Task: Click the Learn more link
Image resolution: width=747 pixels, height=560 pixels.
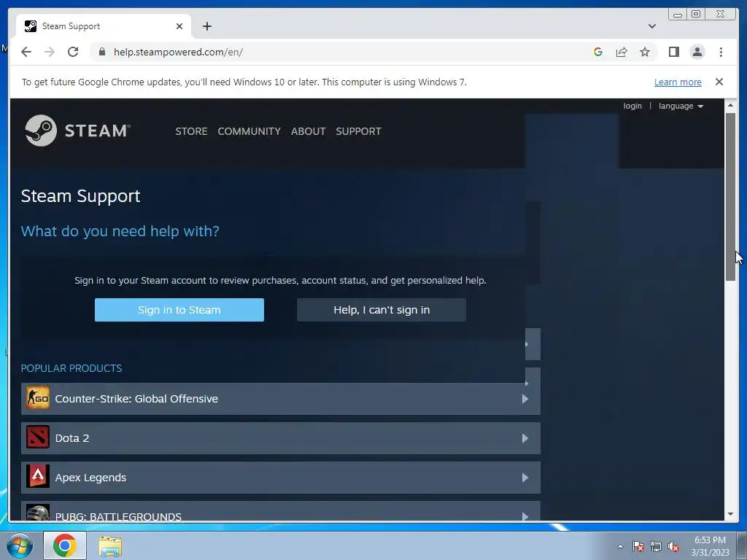Action: [678, 82]
